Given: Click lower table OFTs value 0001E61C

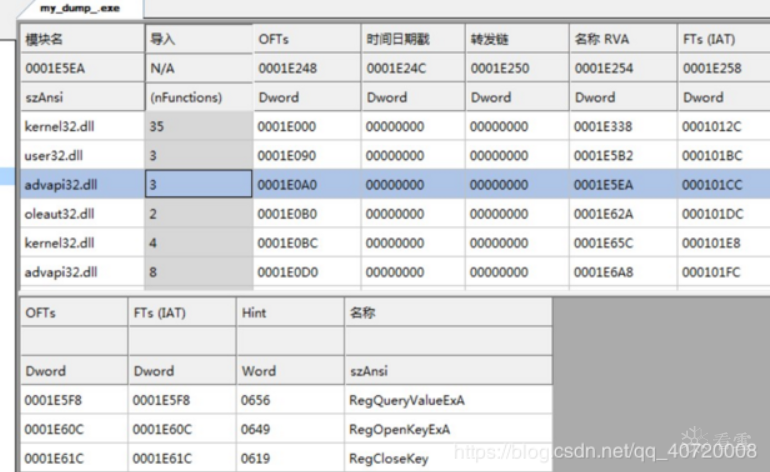Looking at the screenshot, I should (54, 458).
